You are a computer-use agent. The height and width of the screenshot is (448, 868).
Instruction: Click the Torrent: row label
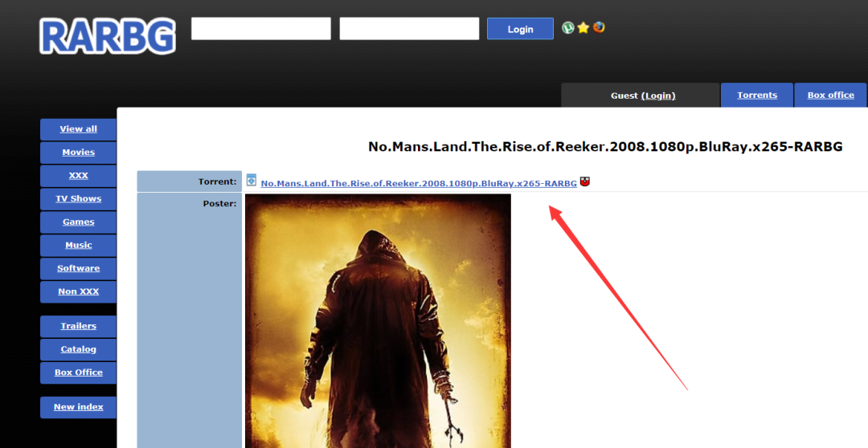click(x=217, y=181)
